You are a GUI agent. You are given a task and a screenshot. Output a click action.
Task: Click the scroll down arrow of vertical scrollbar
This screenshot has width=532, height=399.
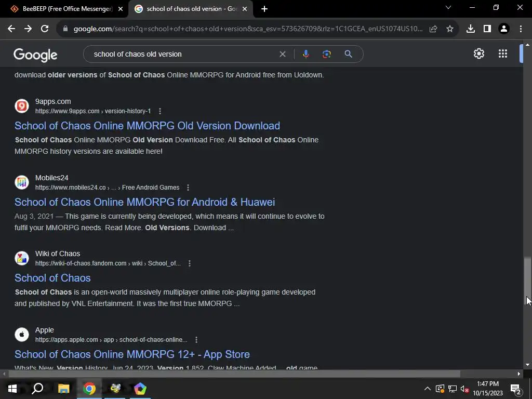coord(527,365)
